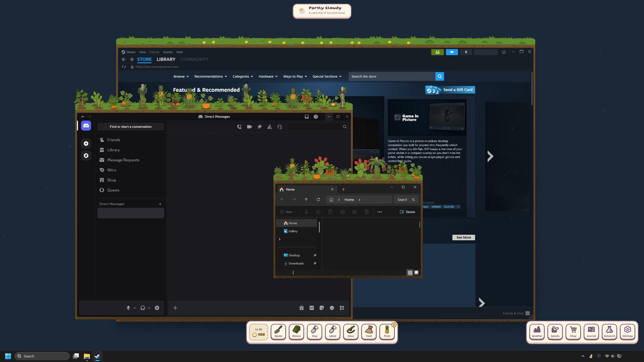Select the Spade tool in garden toolbar
The height and width of the screenshot is (362, 644).
(x=278, y=332)
